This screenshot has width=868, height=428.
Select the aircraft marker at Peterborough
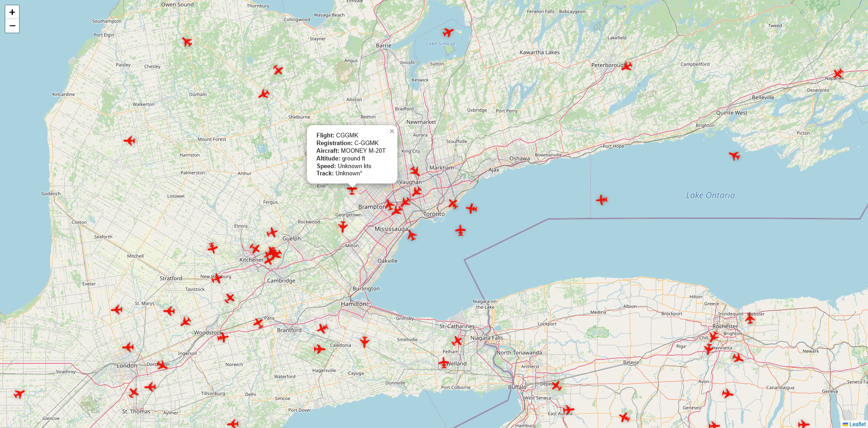point(627,66)
